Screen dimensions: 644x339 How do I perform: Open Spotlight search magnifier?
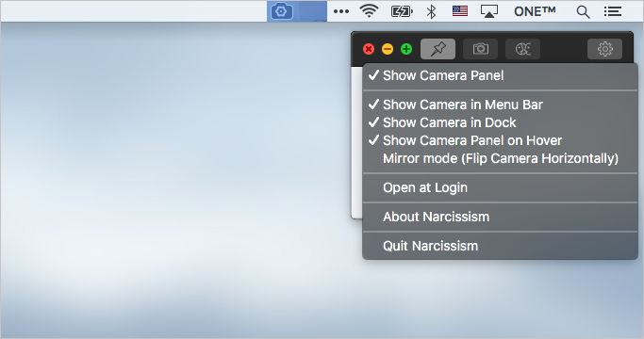583,12
